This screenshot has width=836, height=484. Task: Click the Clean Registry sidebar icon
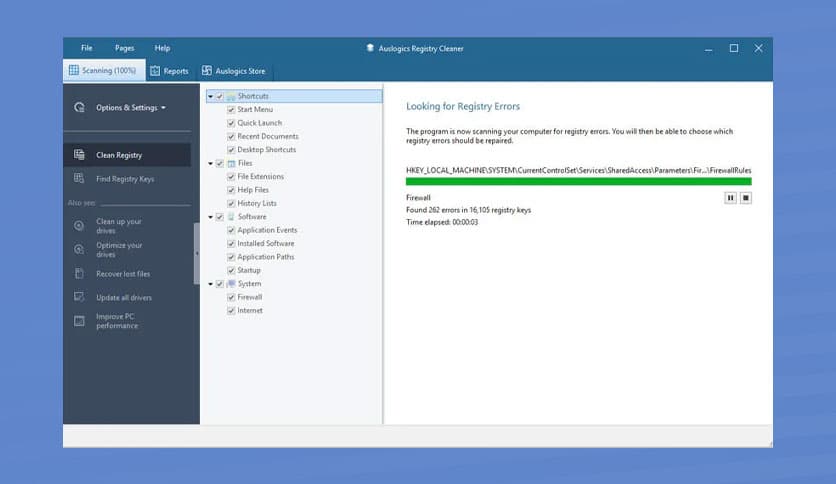point(79,155)
